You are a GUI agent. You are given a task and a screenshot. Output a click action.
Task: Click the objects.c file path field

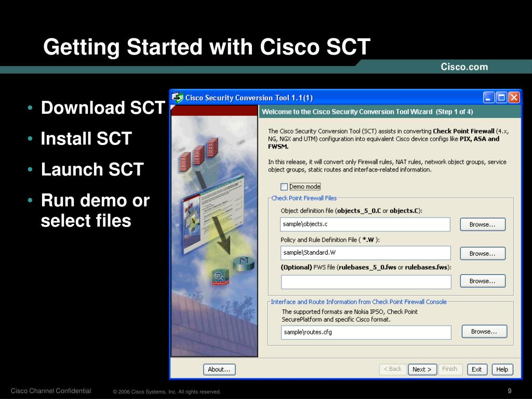pyautogui.click(x=365, y=224)
